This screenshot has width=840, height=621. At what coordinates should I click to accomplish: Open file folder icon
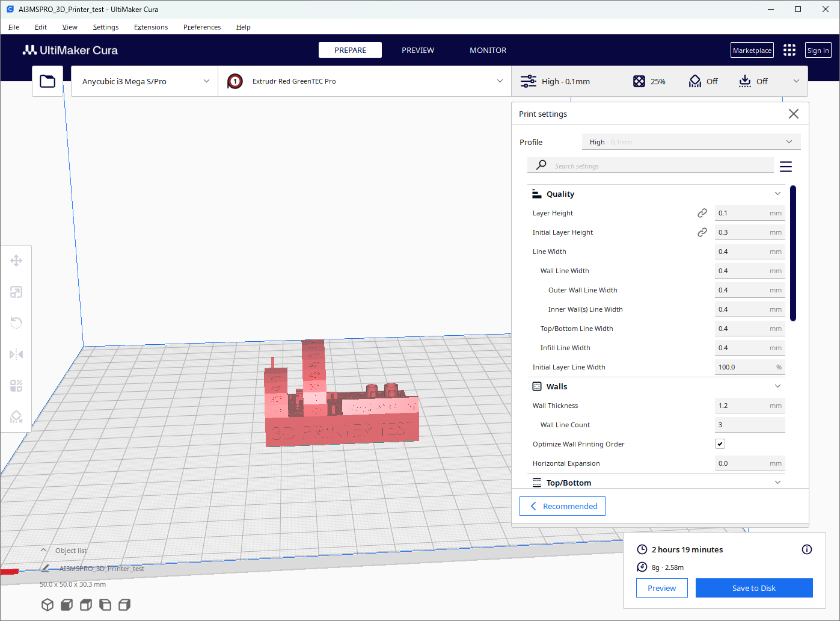tap(48, 81)
